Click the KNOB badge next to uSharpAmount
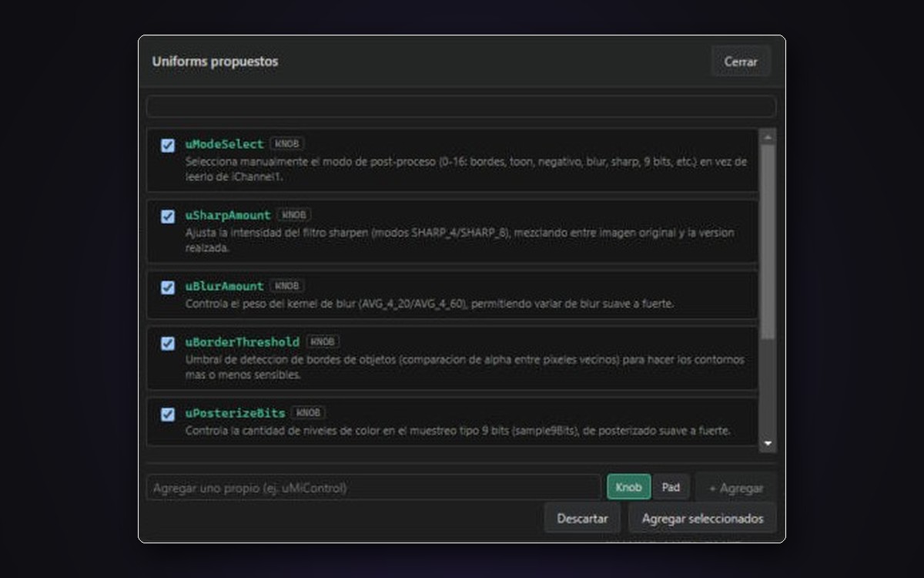 pyautogui.click(x=294, y=215)
